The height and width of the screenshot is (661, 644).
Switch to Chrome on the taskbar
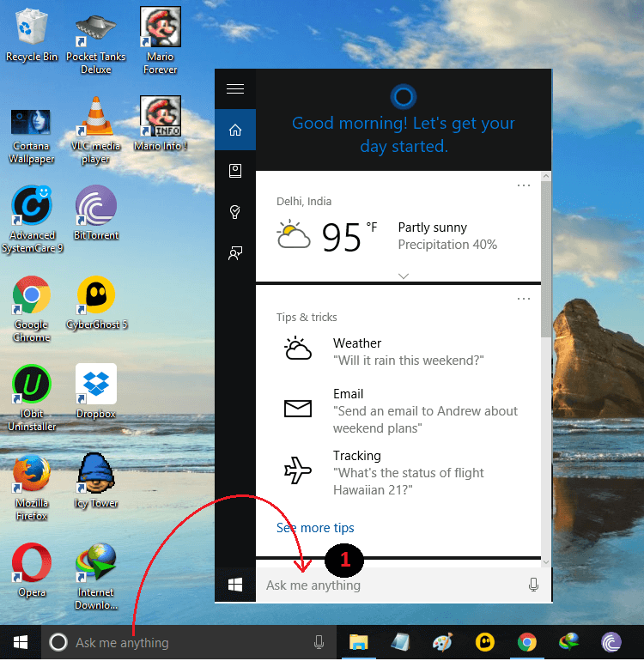pyautogui.click(x=527, y=642)
